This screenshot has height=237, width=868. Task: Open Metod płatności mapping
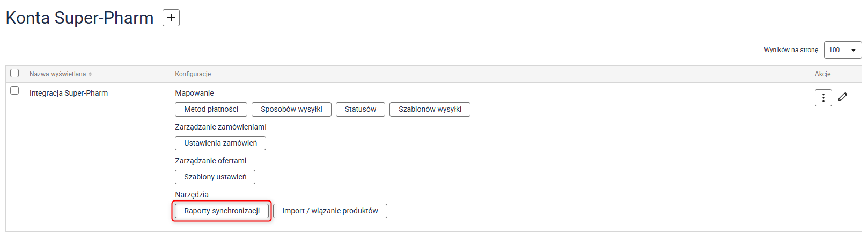point(211,109)
